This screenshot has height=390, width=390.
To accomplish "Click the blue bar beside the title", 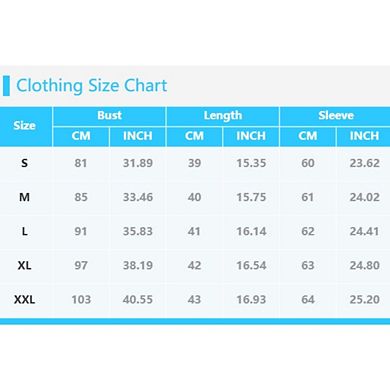I will (6, 86).
